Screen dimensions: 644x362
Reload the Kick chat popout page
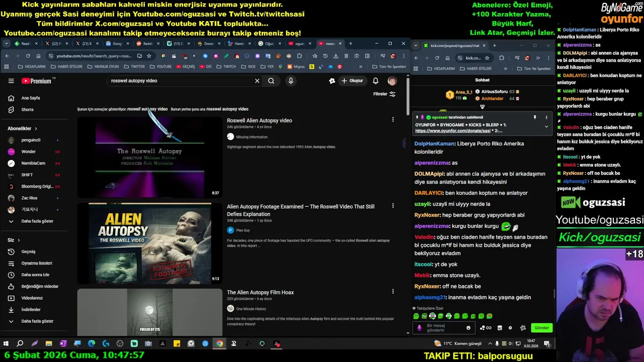pos(437,58)
